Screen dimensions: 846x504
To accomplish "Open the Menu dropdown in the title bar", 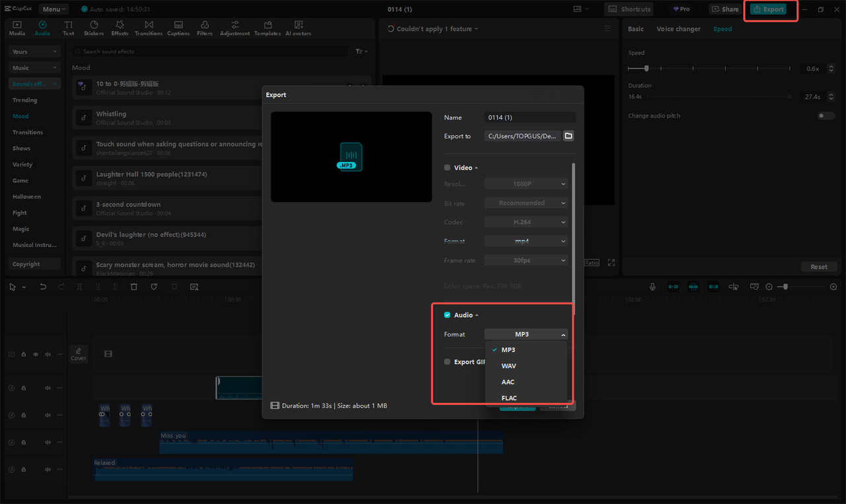I will click(53, 9).
